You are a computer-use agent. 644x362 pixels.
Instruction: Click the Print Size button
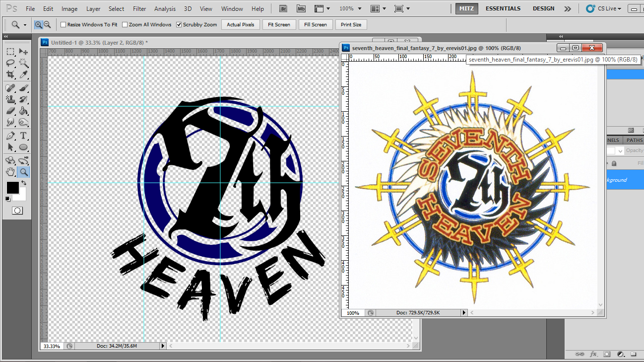[351, 24]
